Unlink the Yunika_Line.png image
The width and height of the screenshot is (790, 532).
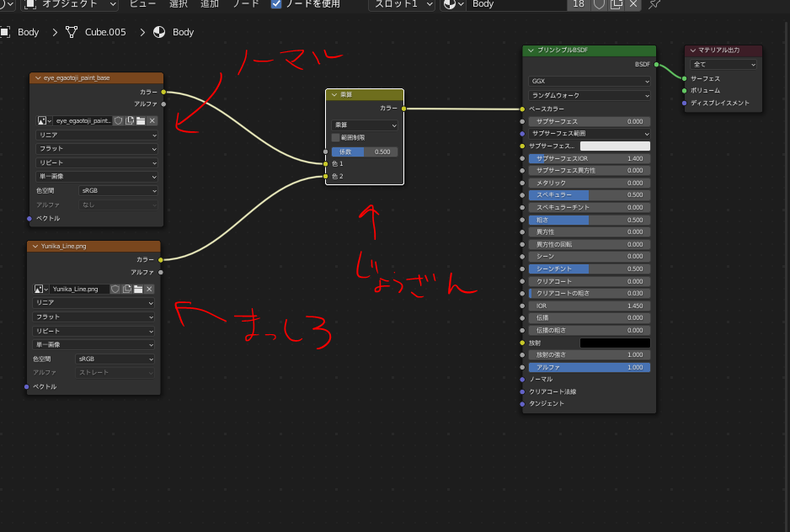pos(149,289)
